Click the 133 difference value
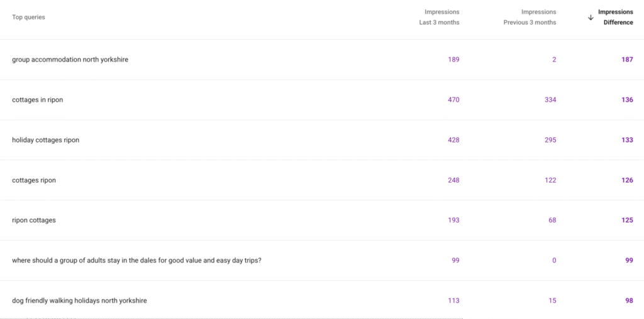 click(x=627, y=140)
